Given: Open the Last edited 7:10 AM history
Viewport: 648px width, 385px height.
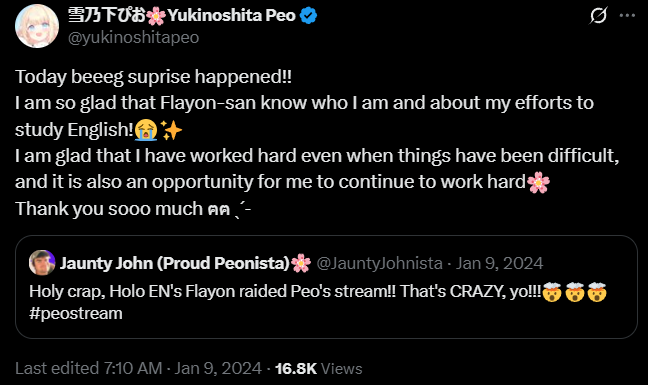Looking at the screenshot, I should click(x=88, y=368).
